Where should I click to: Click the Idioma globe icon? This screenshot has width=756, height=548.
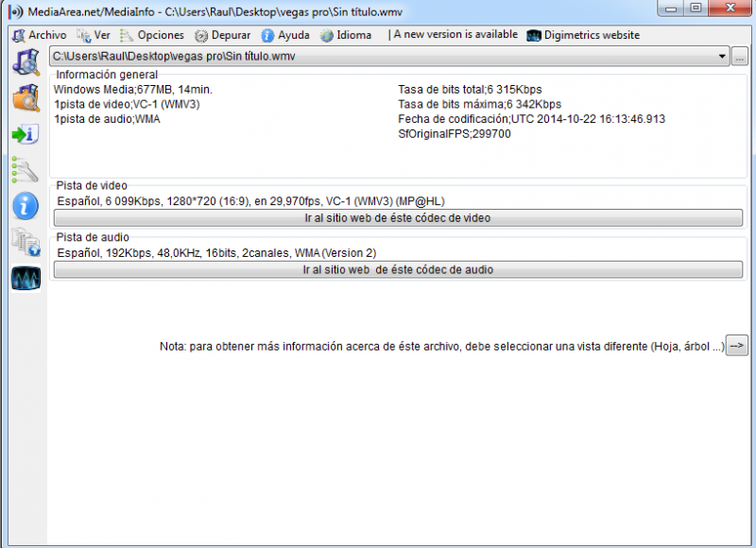click(326, 35)
